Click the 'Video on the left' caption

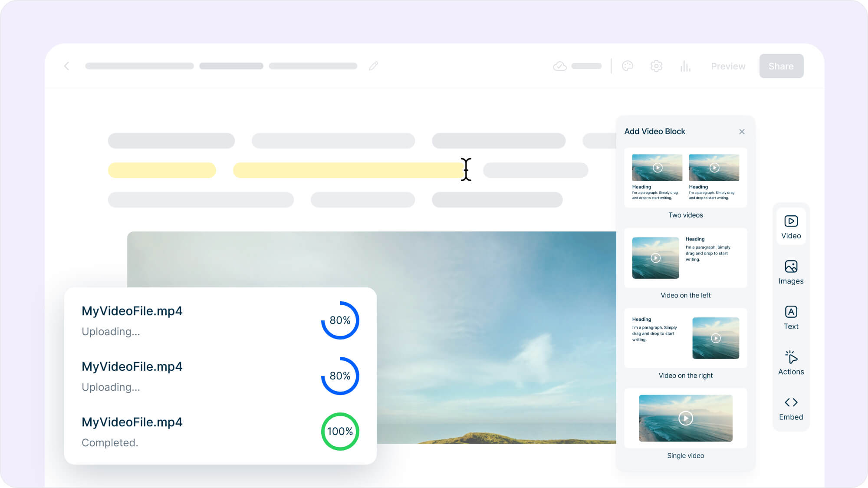tap(685, 295)
